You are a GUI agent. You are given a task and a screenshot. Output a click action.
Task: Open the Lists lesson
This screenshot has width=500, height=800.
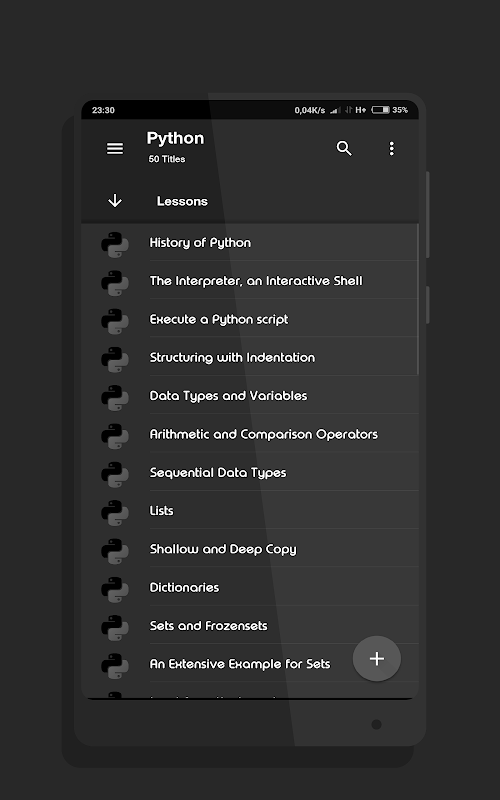click(250, 510)
